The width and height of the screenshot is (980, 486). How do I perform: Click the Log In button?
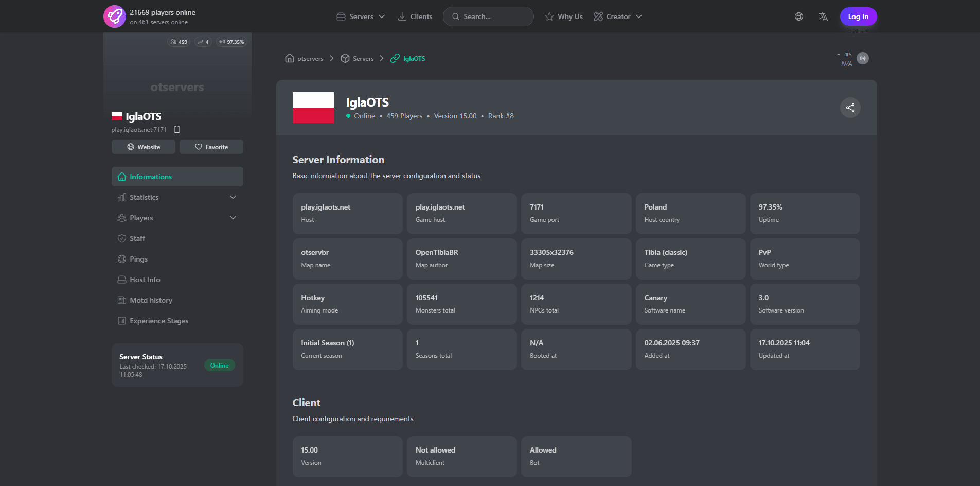[x=858, y=16]
